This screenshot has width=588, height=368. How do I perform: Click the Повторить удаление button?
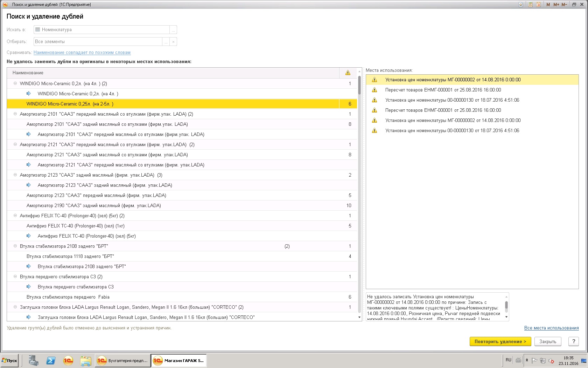500,341
